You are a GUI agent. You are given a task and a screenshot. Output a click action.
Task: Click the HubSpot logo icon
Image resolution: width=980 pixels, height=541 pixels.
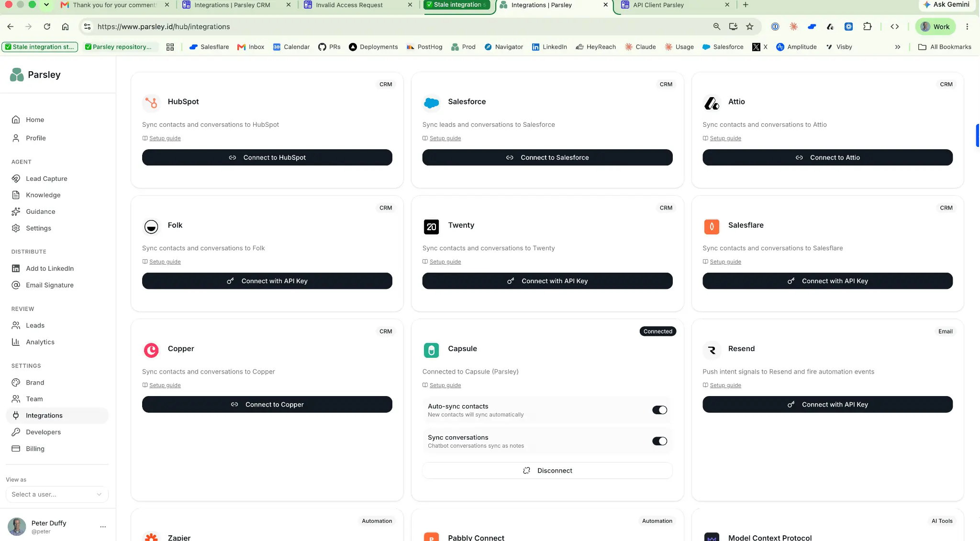coord(151,102)
